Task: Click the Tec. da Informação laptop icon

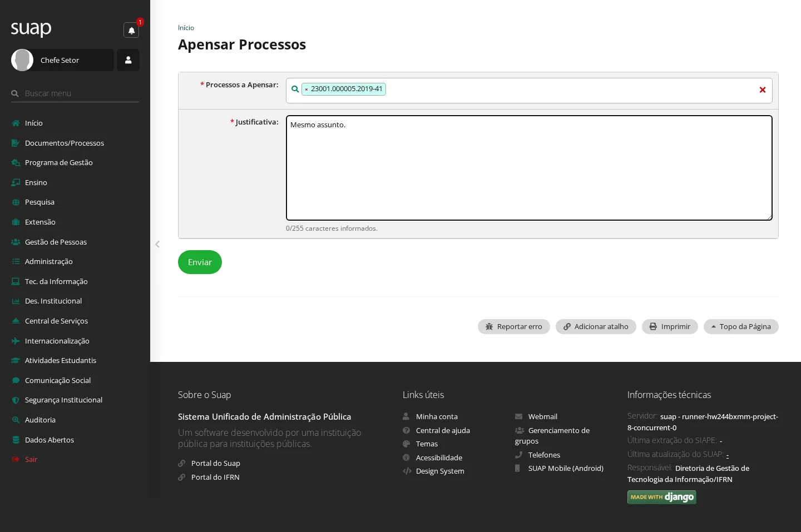Action: (x=16, y=281)
